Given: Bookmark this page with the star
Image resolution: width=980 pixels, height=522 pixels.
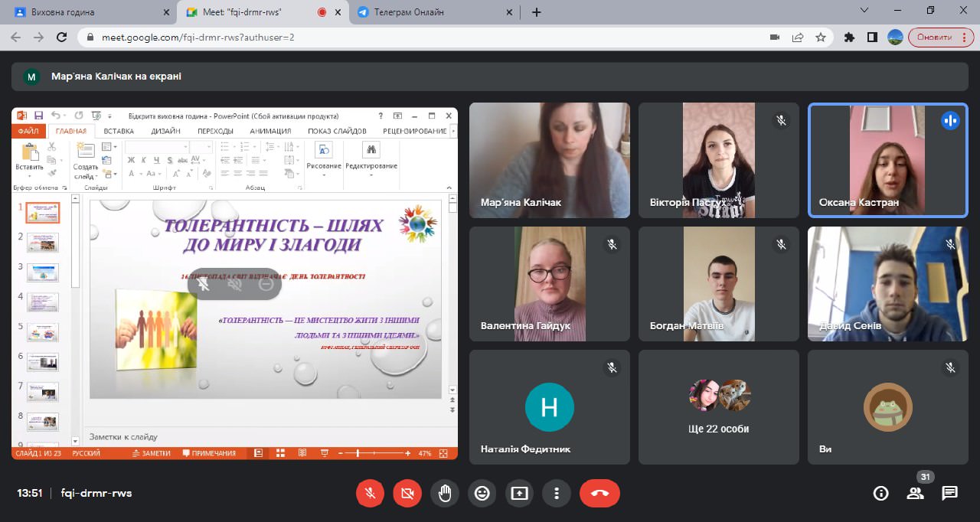Looking at the screenshot, I should [x=821, y=37].
